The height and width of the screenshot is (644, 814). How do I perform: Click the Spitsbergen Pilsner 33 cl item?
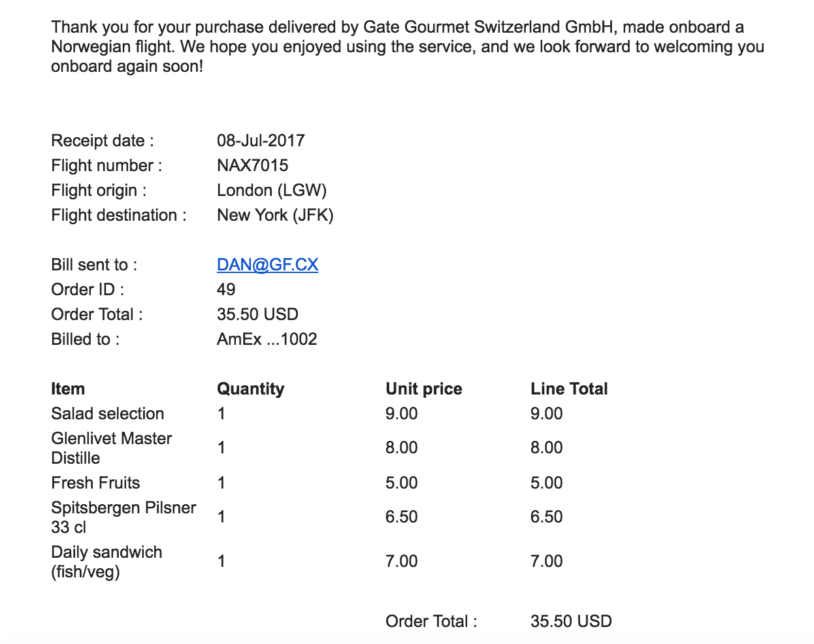pyautogui.click(x=123, y=517)
